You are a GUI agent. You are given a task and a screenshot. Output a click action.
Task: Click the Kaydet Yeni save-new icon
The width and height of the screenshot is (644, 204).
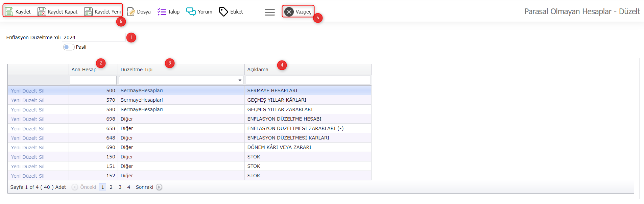click(88, 12)
